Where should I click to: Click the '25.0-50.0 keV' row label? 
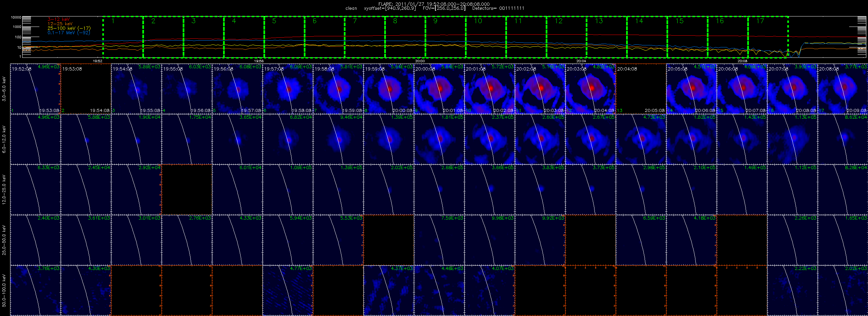[x=4, y=240]
